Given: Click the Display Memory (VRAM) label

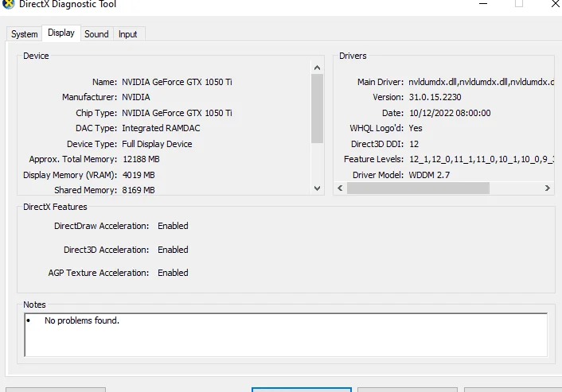Looking at the screenshot, I should pos(70,175).
